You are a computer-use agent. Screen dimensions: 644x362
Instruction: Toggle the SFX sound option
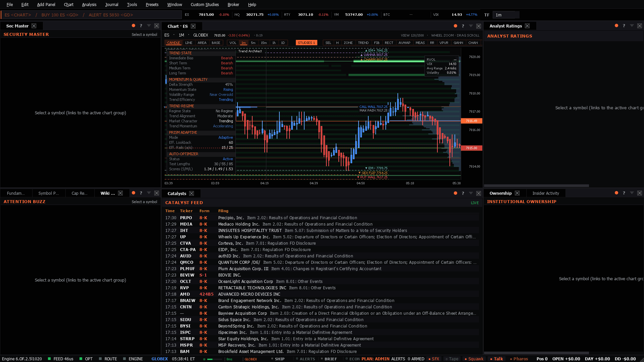(x=434, y=359)
